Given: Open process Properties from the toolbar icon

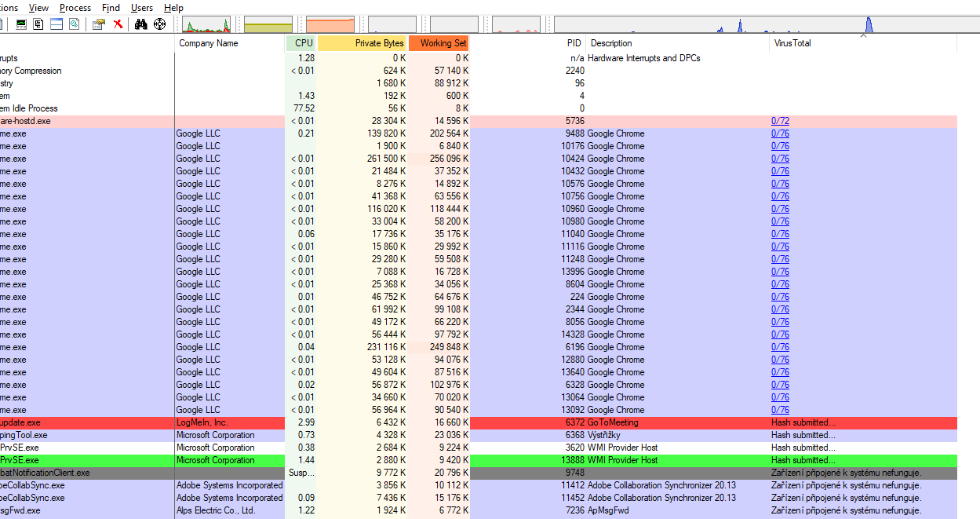Looking at the screenshot, I should pos(98,24).
